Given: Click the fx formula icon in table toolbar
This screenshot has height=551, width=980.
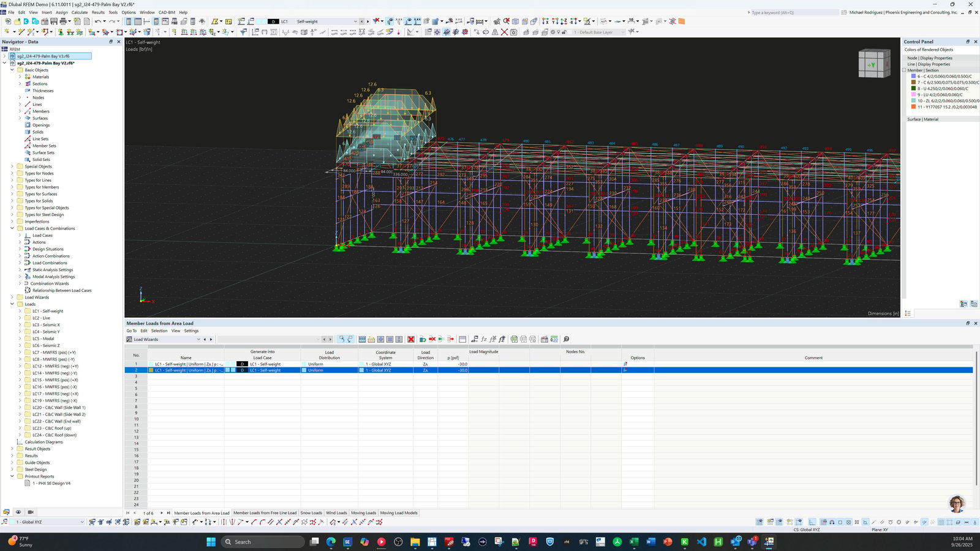Looking at the screenshot, I should [484, 339].
